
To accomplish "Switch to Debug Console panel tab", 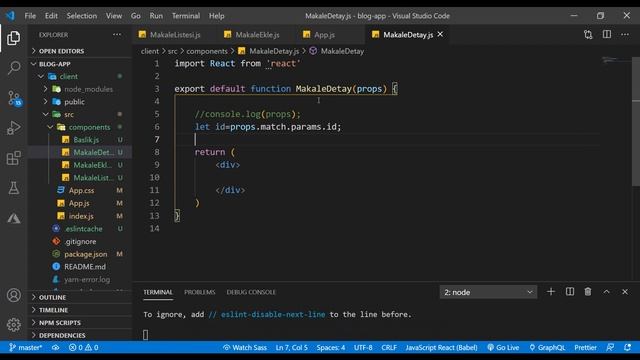I will point(251,292).
